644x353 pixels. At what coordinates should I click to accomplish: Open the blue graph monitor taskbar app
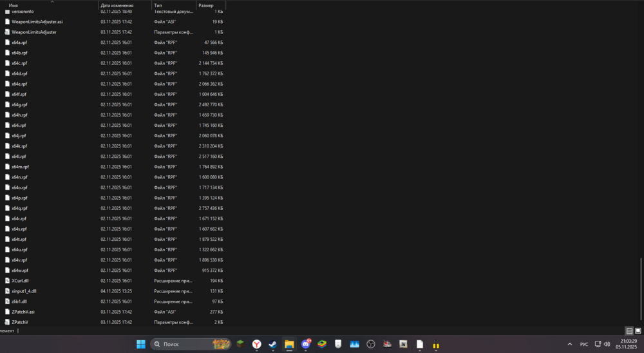pos(354,344)
